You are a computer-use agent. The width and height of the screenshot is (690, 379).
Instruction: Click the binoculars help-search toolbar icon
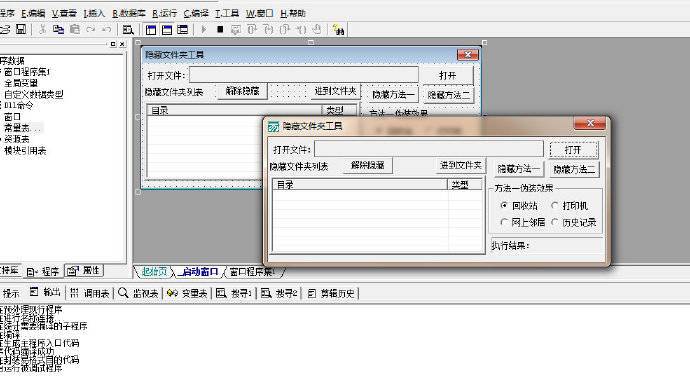338,30
